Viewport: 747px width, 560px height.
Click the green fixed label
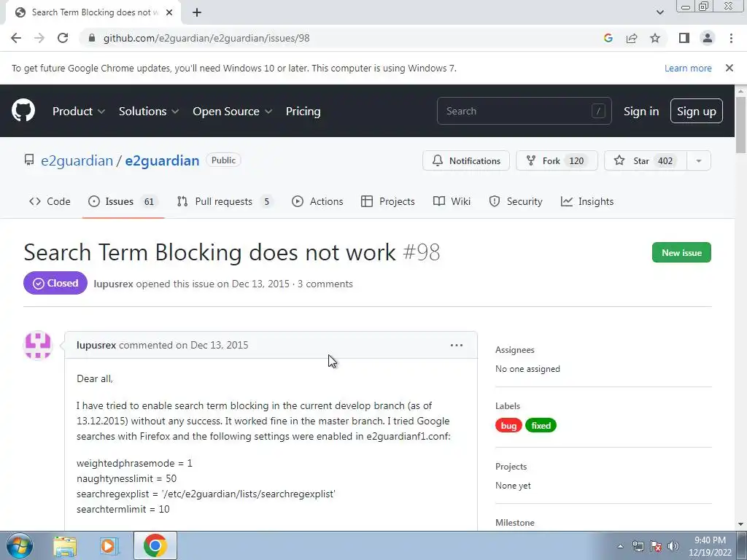coord(541,425)
